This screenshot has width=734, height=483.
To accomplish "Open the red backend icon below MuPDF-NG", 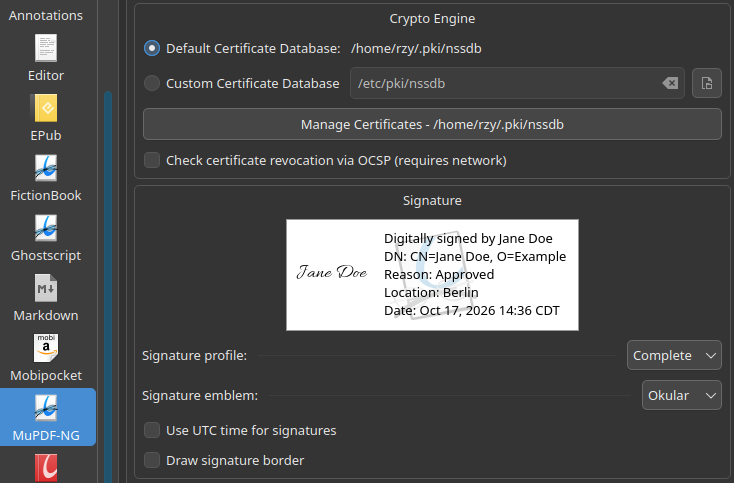I will [x=46, y=467].
